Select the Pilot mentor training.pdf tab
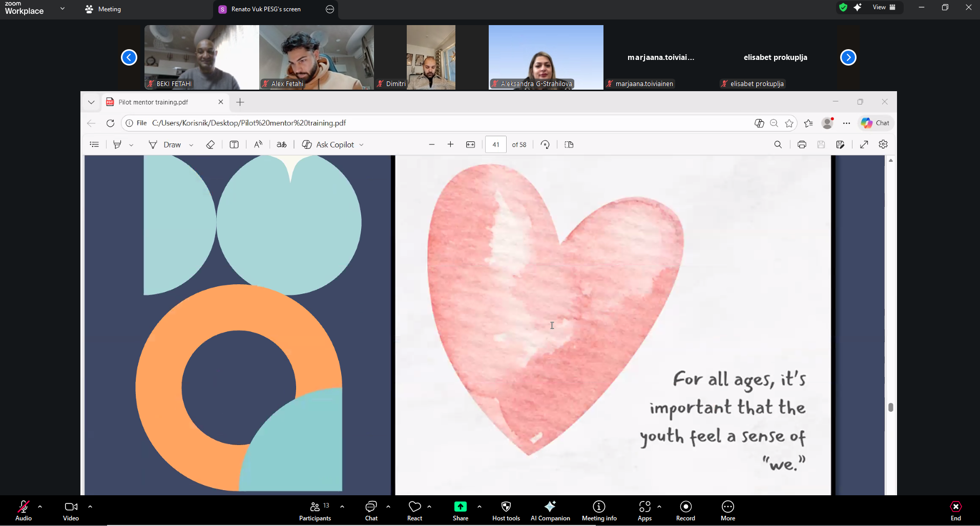980x526 pixels. (x=154, y=102)
